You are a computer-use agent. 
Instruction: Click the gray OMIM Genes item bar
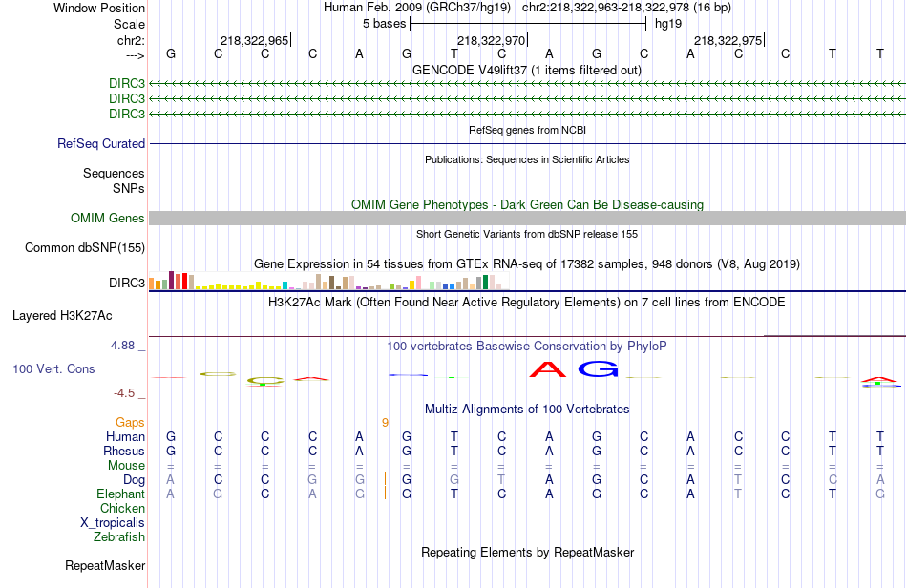click(528, 218)
